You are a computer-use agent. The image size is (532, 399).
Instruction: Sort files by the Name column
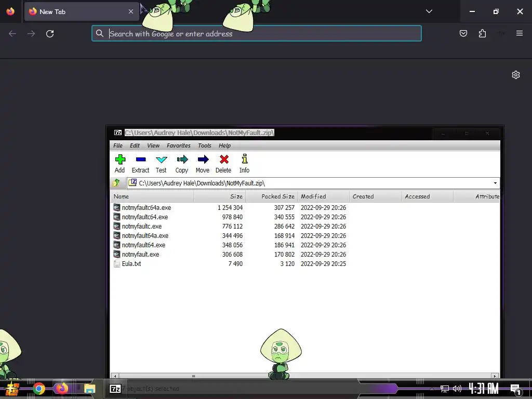click(x=152, y=196)
